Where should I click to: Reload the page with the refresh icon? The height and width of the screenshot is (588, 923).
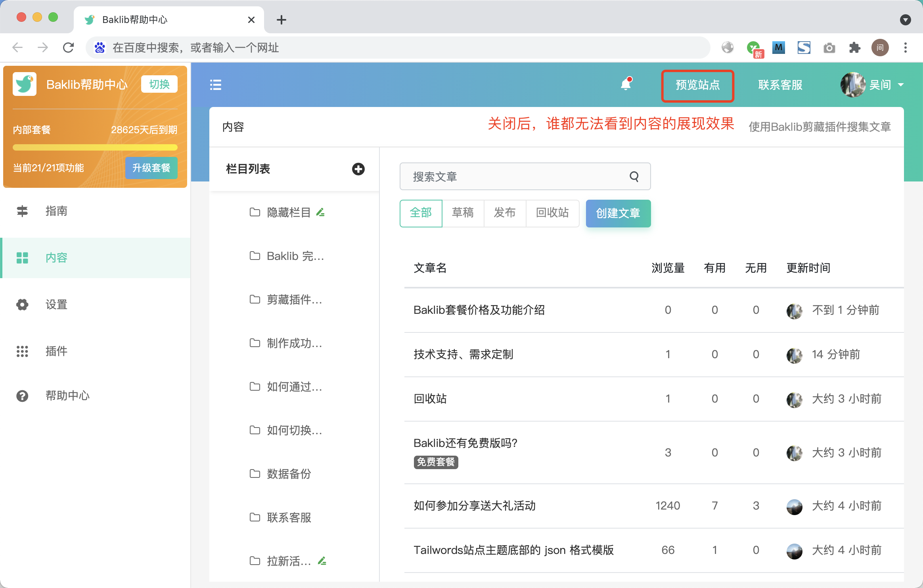(69, 48)
